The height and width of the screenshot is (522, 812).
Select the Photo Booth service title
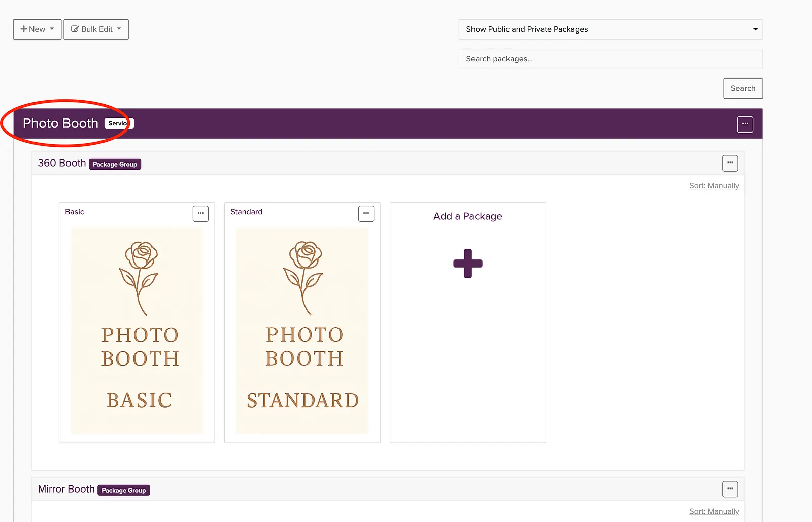point(60,123)
